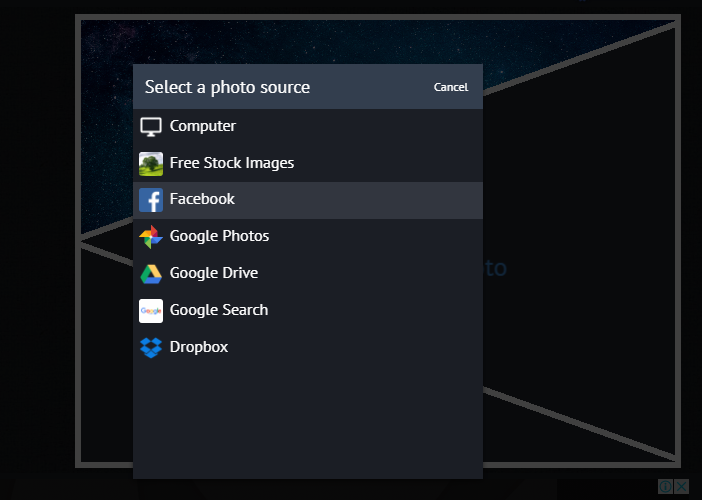Close the advertisement with the X icon
This screenshot has width=702, height=500.
(x=681, y=486)
